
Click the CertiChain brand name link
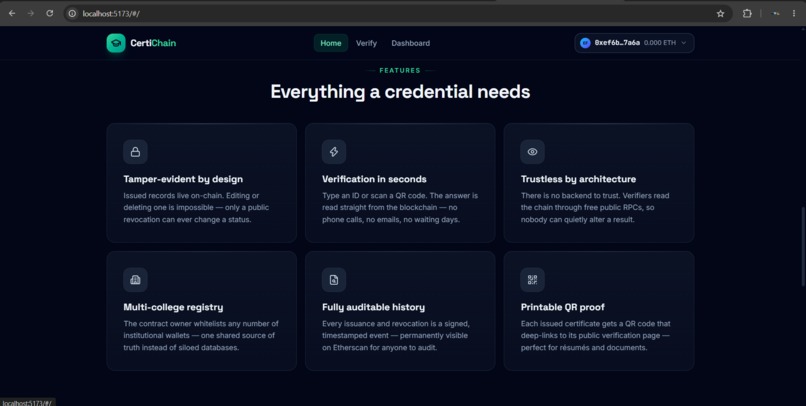[153, 43]
